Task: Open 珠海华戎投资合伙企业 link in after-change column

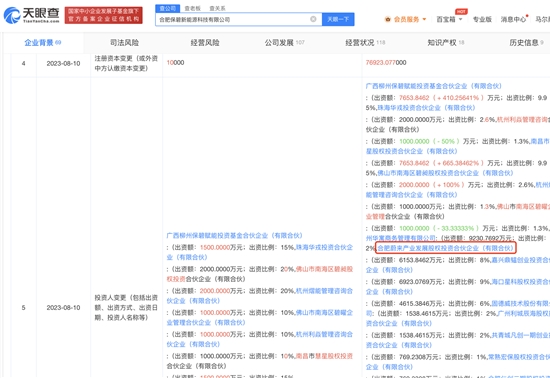Action: point(426,108)
